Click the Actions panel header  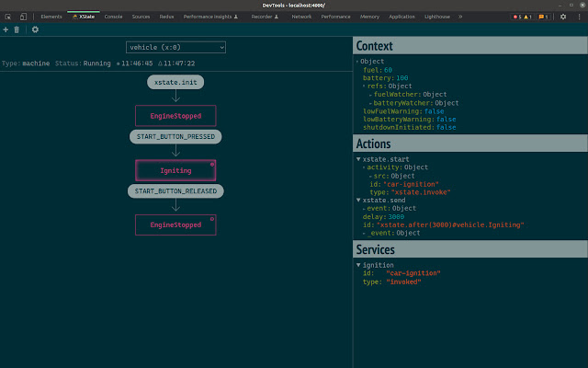point(470,144)
